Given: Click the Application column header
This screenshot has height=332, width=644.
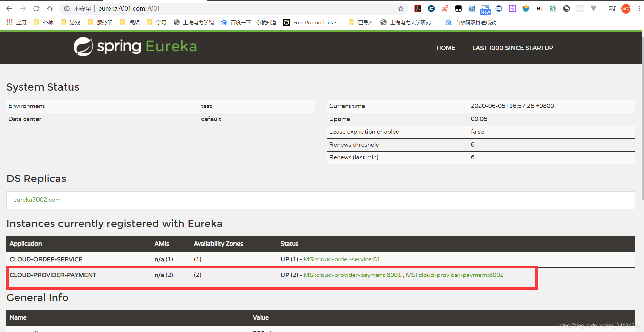Looking at the screenshot, I should point(26,244).
